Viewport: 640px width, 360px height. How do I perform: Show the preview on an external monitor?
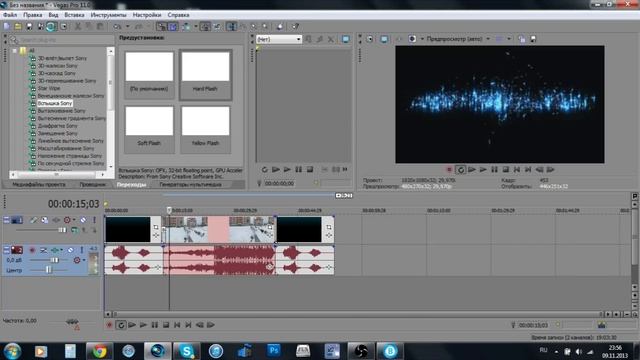click(x=384, y=39)
